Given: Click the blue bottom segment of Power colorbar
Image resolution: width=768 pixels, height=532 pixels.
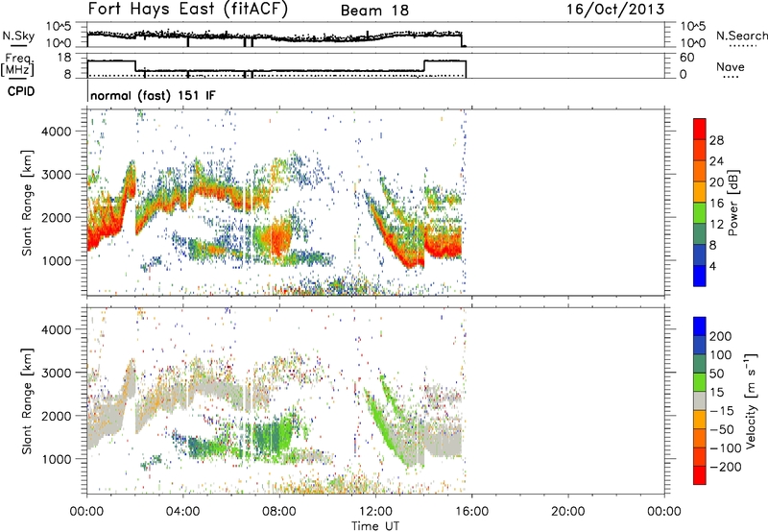Looking at the screenshot, I should click(700, 276).
